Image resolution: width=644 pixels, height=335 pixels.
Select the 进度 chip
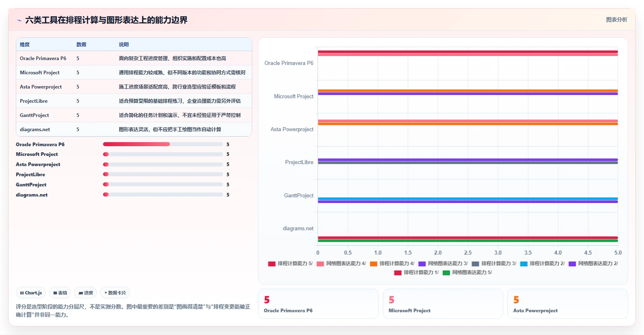tap(86, 293)
